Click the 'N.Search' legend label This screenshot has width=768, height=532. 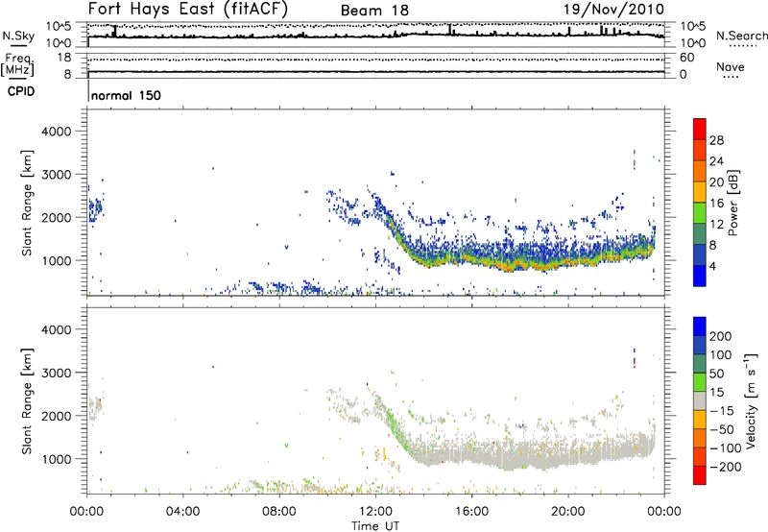pos(741,36)
